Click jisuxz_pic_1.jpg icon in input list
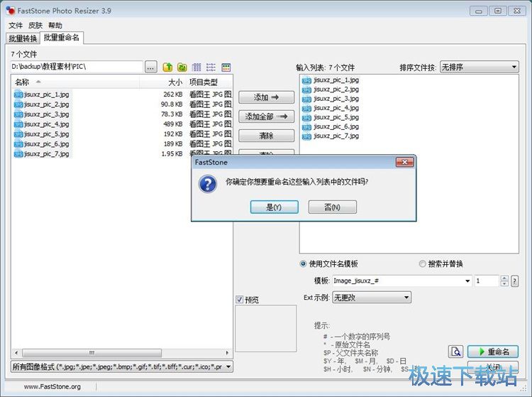This screenshot has height=397, width=532. [306, 80]
